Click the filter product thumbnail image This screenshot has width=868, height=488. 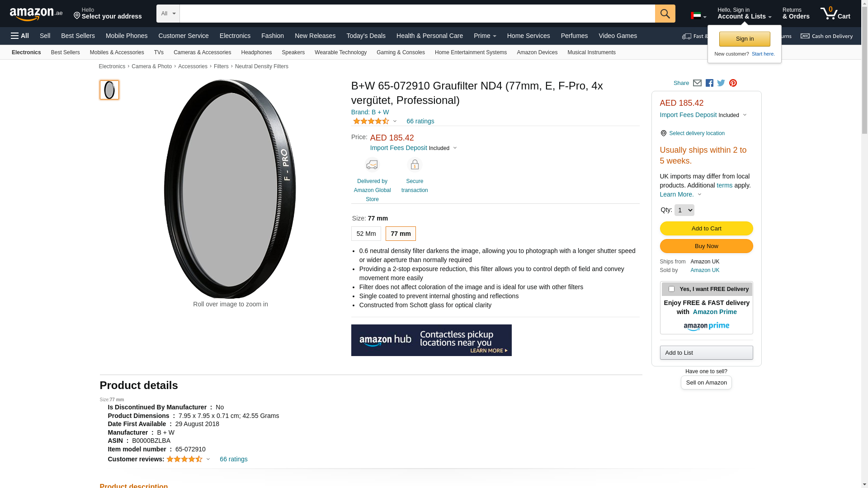tap(109, 90)
